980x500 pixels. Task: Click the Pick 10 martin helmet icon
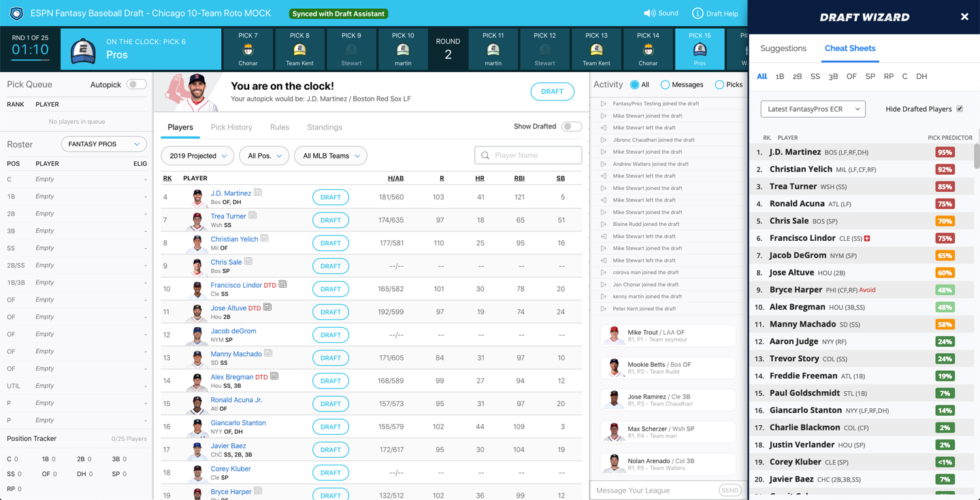coord(403,50)
